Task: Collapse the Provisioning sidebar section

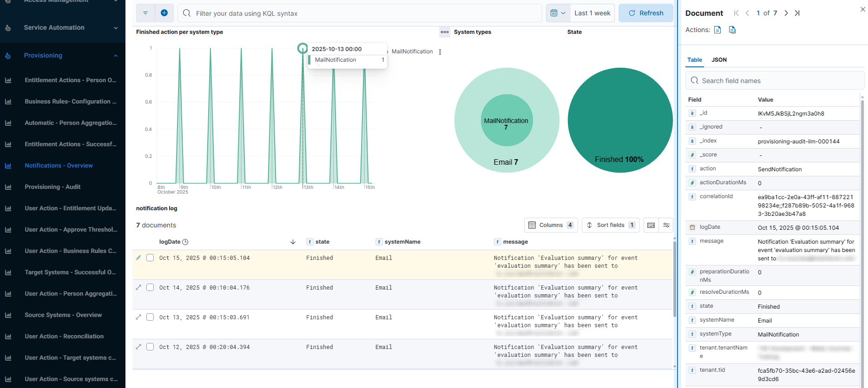Action: coord(115,56)
